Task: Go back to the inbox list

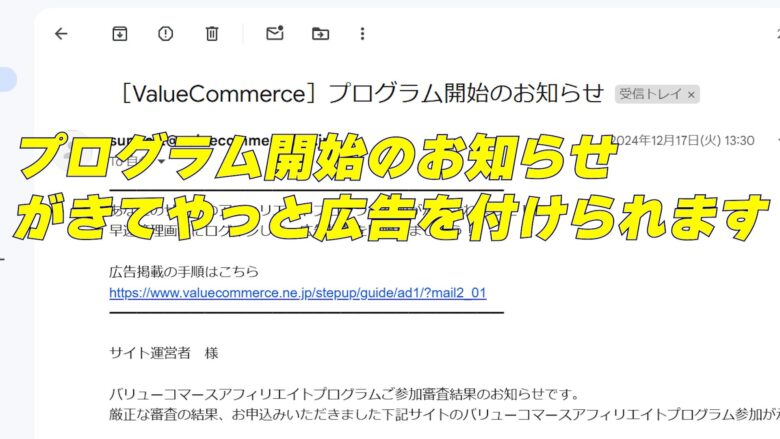Action: (x=61, y=34)
